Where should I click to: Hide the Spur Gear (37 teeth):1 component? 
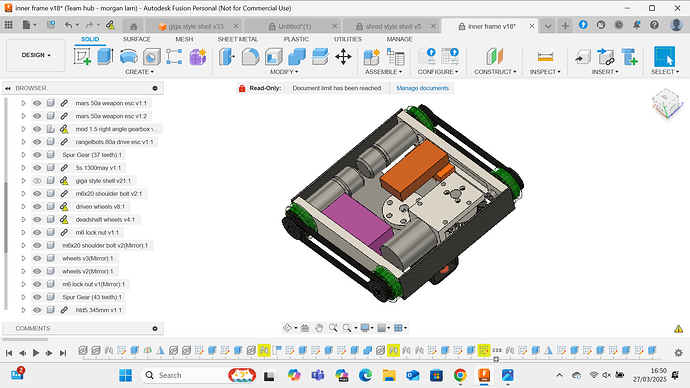[x=37, y=155]
